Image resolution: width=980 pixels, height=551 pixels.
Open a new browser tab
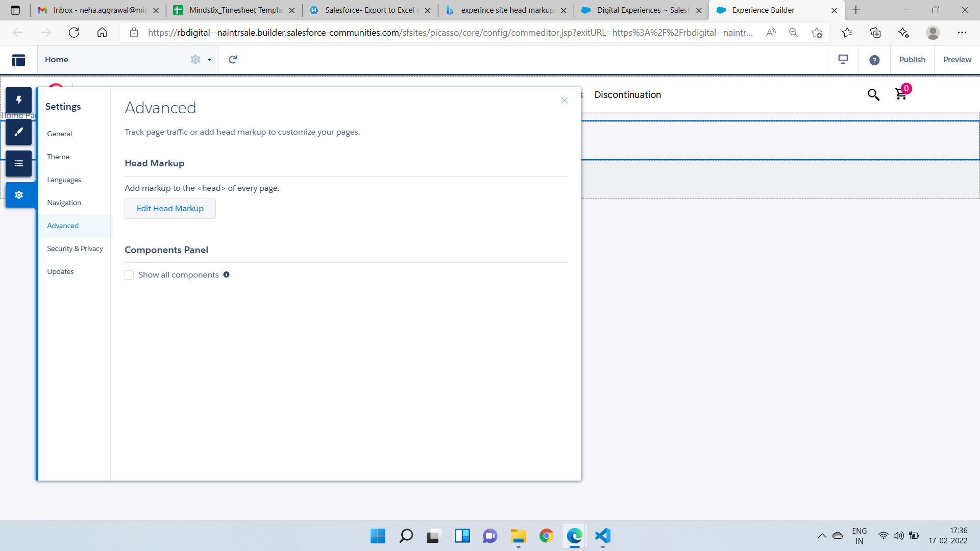point(856,10)
